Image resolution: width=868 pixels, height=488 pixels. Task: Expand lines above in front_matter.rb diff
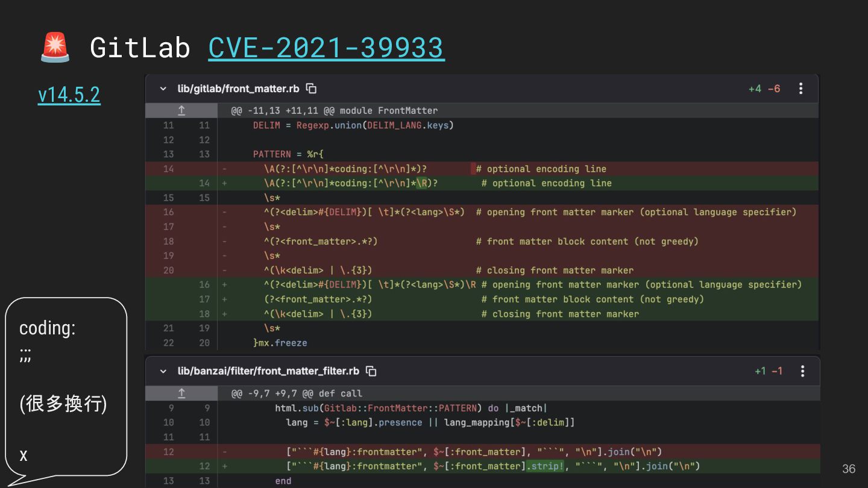[x=181, y=111]
